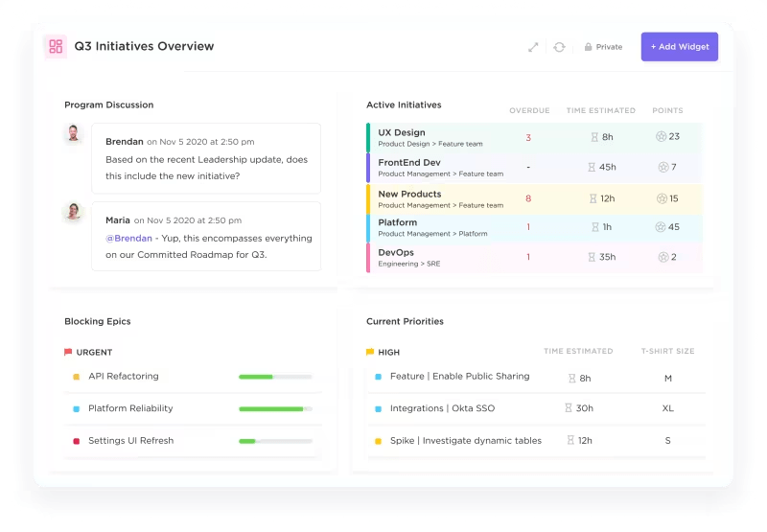Open Spike | Investigate dynamic tables task
The image size is (767, 532).
tap(466, 441)
